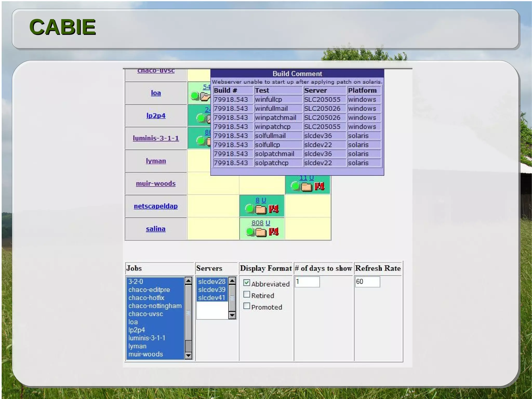Open build 808 link in the salina row
The height and width of the screenshot is (399, 532).
click(257, 223)
